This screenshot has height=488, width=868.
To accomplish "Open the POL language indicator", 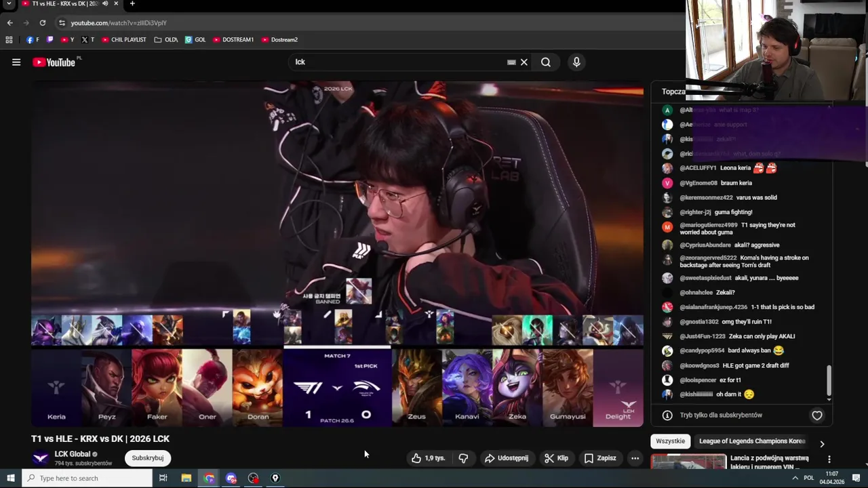I will 809,479.
